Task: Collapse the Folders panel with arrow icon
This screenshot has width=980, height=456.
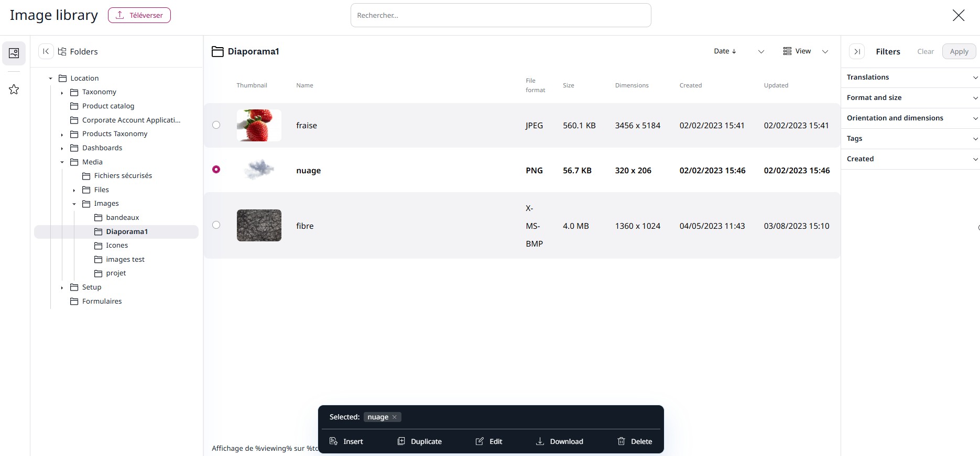Action: pos(46,51)
